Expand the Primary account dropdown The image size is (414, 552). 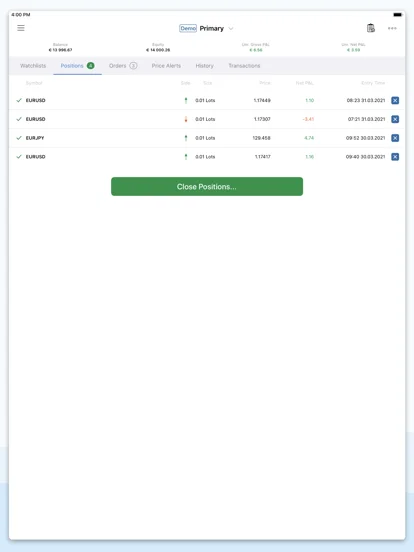coord(231,29)
